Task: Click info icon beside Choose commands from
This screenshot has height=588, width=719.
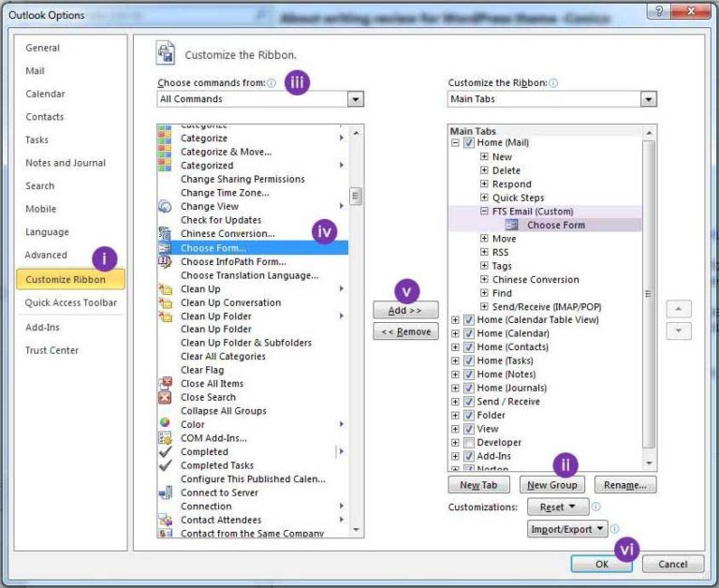Action: coord(271,83)
